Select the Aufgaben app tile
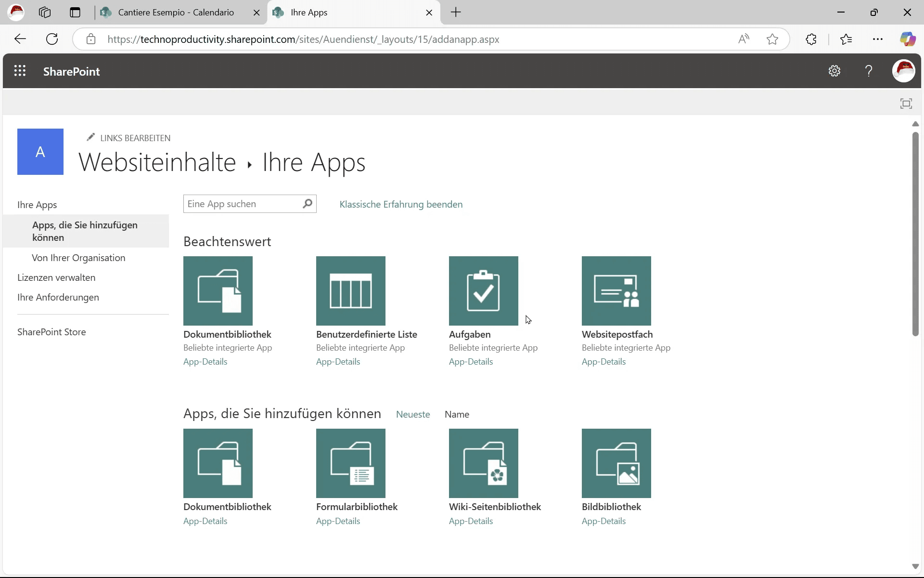The image size is (924, 578). click(484, 291)
